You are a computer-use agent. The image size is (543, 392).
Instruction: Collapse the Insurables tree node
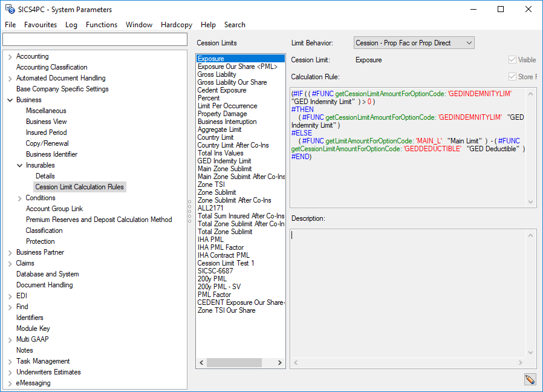pyautogui.click(x=19, y=165)
